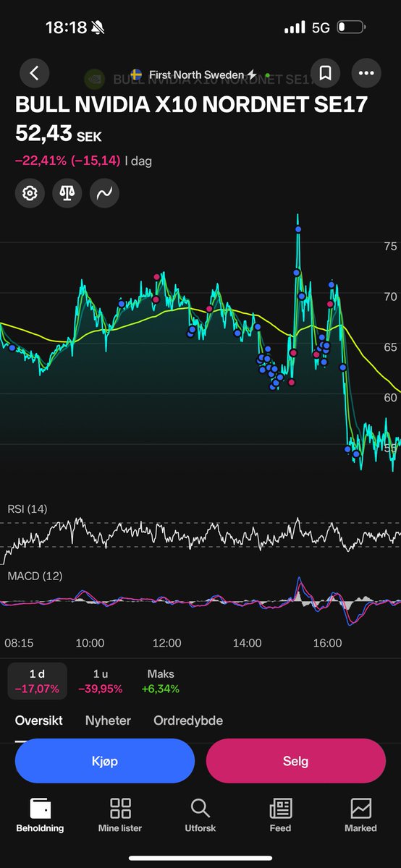The height and width of the screenshot is (868, 401).
Task: Tap the 75 price axis label
Action: point(390,247)
